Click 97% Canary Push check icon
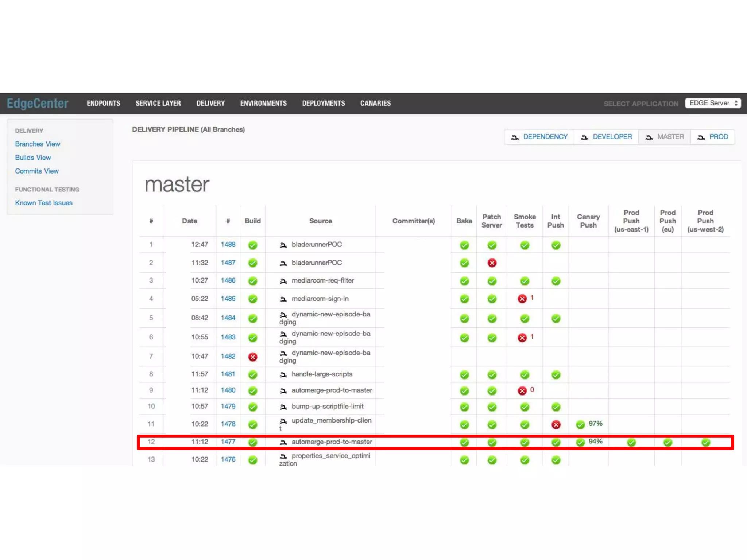Screen dimensions: 747x560 pos(580,424)
